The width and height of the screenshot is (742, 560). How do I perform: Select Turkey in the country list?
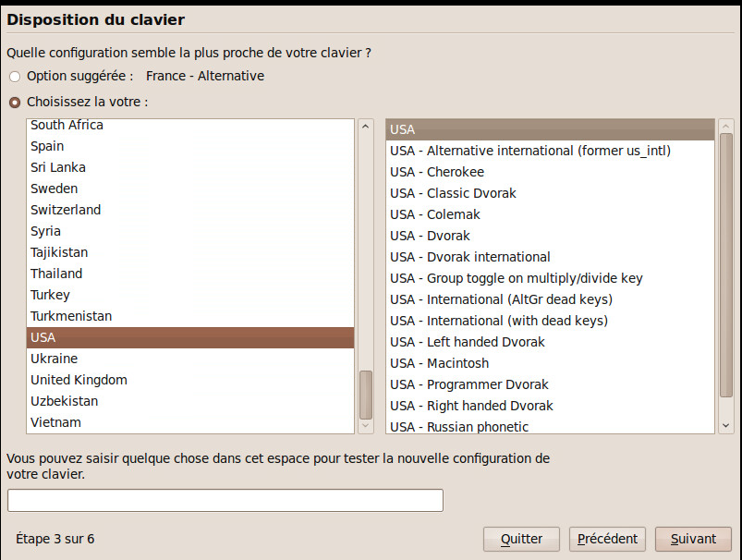[x=50, y=295]
